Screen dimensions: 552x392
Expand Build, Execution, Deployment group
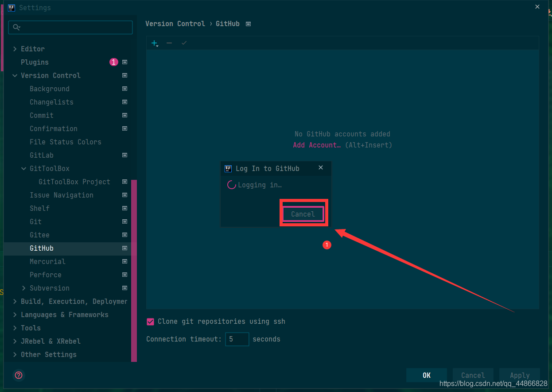click(15, 301)
